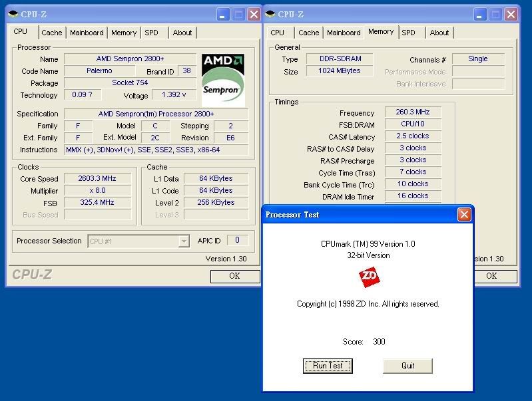Close the Processor Test dialog
The width and height of the screenshot is (532, 401).
coord(464,214)
